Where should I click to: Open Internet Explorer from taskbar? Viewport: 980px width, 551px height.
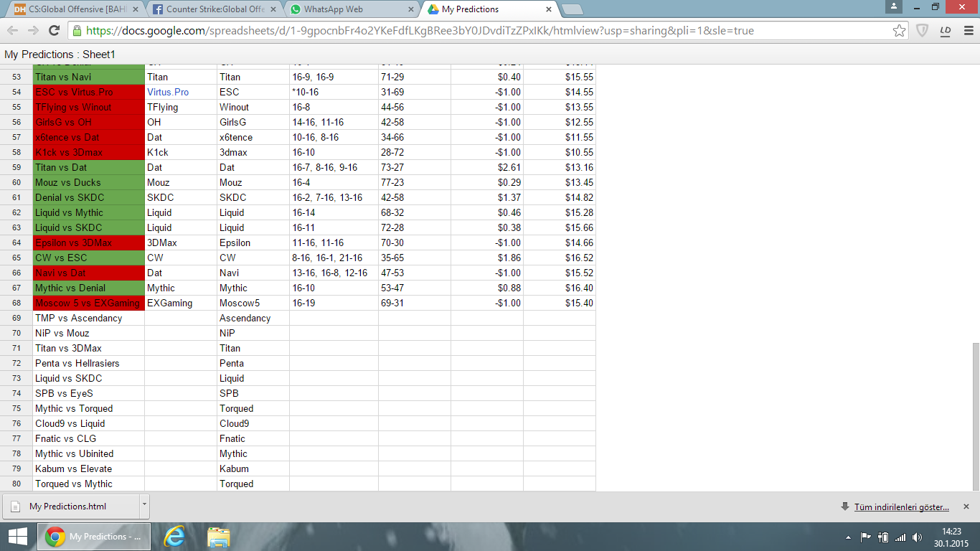174,537
